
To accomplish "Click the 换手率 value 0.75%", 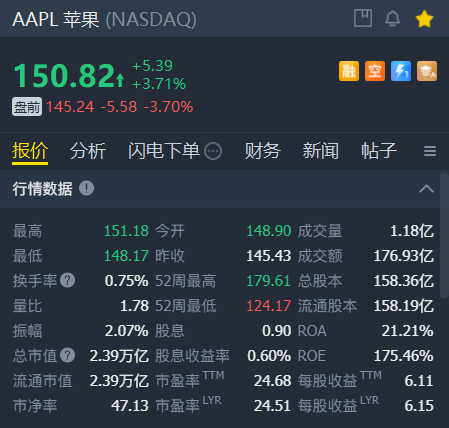I will (126, 281).
